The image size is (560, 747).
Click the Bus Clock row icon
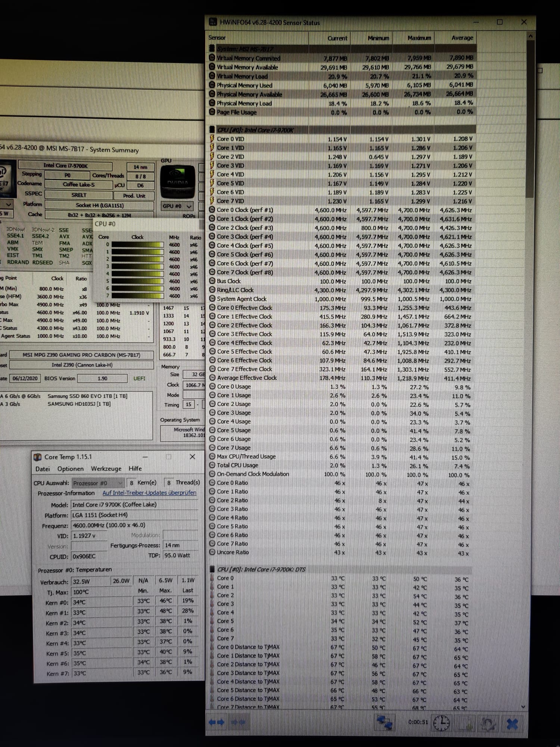pyautogui.click(x=212, y=281)
